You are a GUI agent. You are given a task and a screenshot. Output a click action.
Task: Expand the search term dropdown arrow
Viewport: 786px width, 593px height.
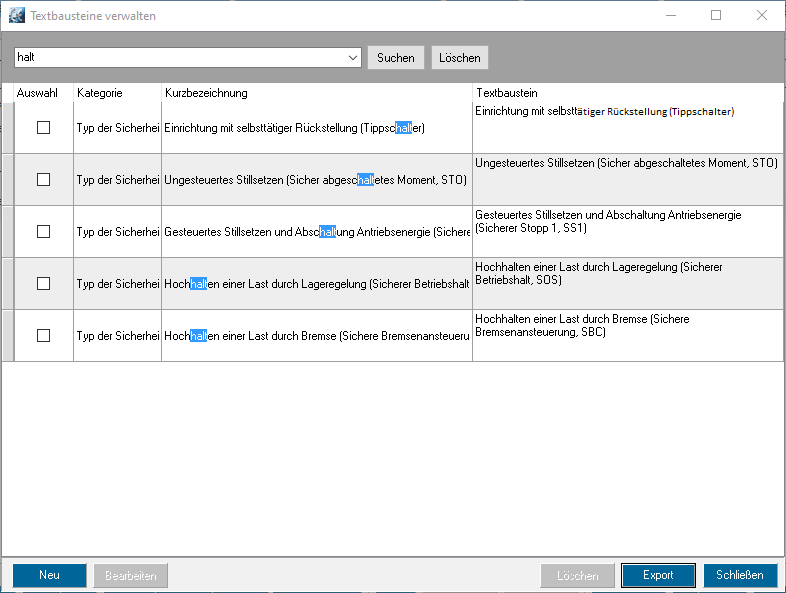(353, 58)
